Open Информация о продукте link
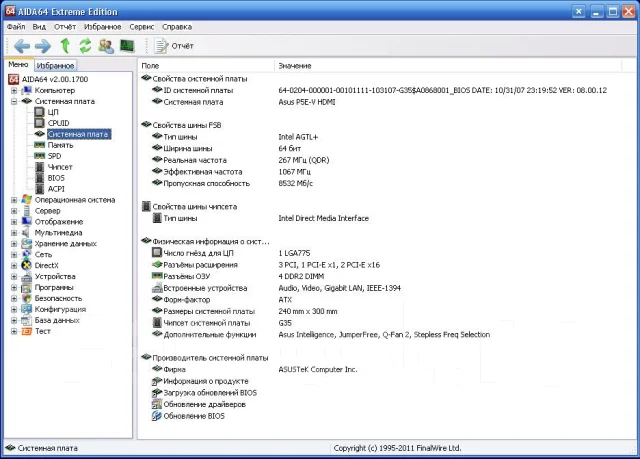This screenshot has height=459, width=640. pos(206,381)
